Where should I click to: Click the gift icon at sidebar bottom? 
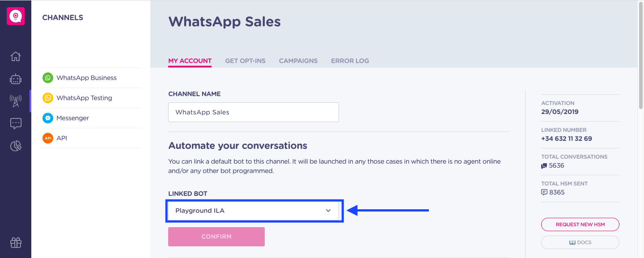pyautogui.click(x=16, y=242)
